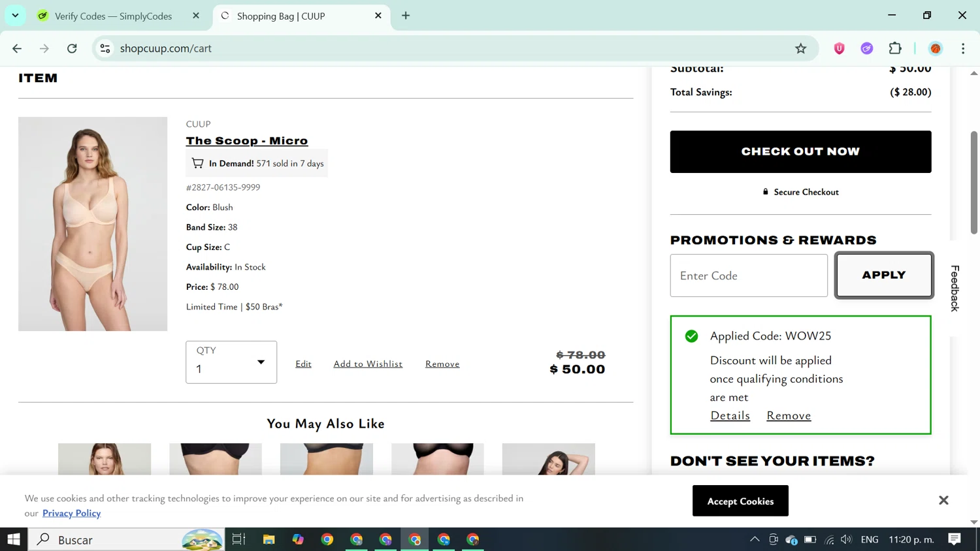Open The Scoop - Micro product link
The width and height of the screenshot is (980, 551).
[x=247, y=141]
